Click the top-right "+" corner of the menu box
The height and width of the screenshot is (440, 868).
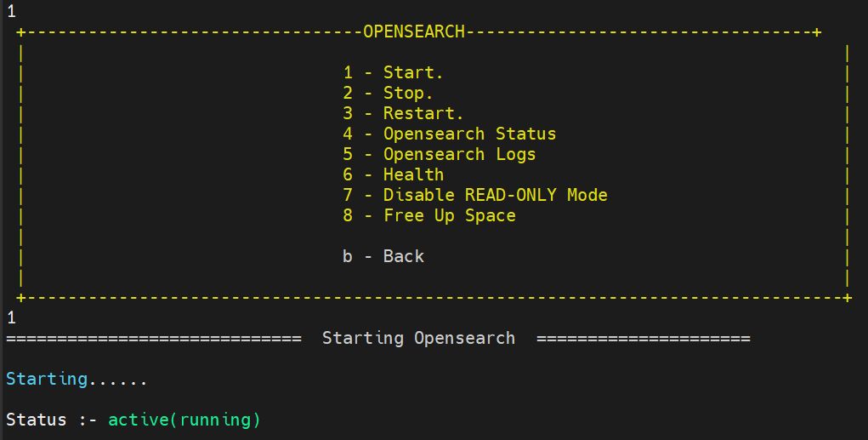817,32
